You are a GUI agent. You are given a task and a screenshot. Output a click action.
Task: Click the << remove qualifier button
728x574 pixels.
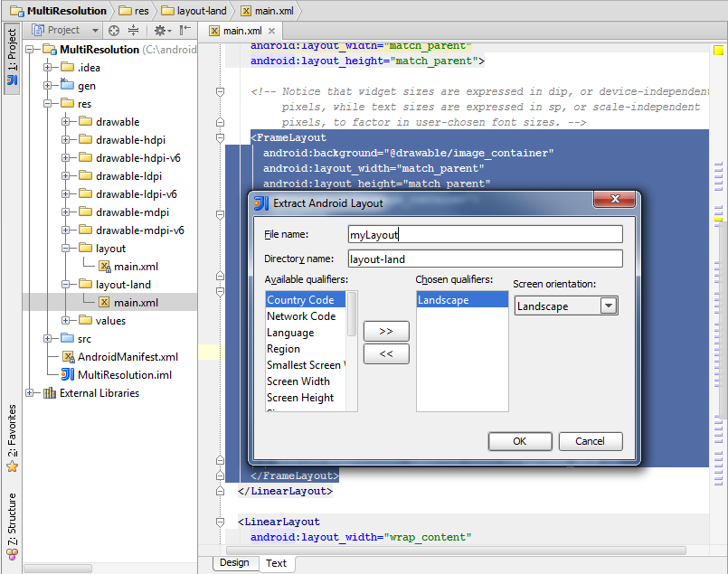[386, 353]
